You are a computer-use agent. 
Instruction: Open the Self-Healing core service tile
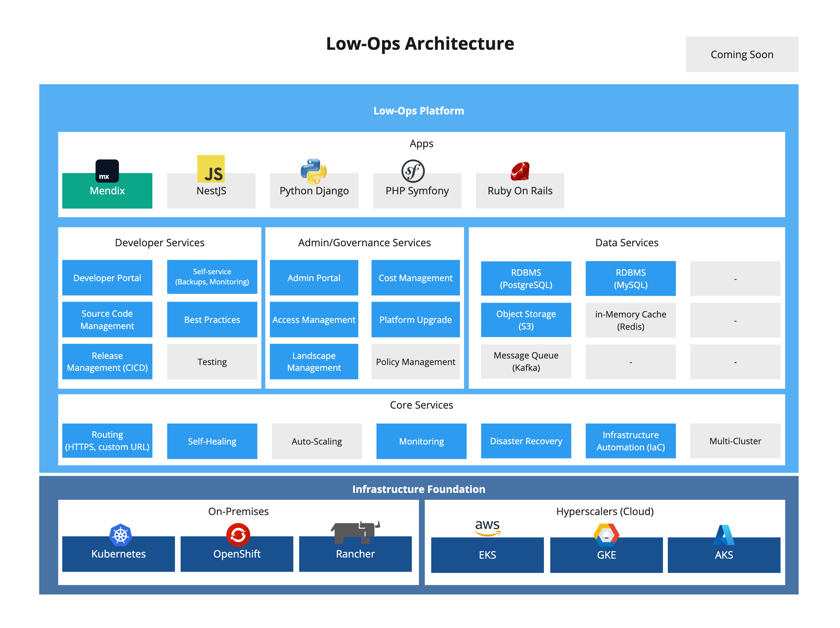point(212,441)
